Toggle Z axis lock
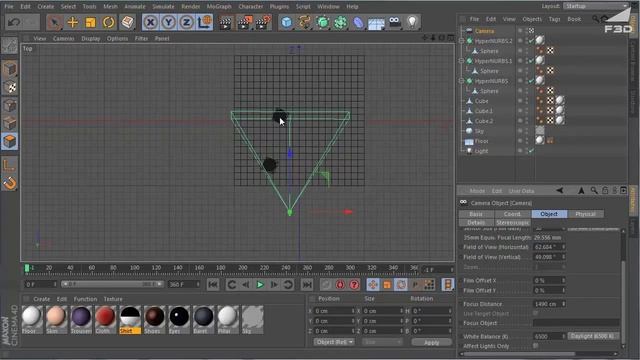 click(x=187, y=22)
